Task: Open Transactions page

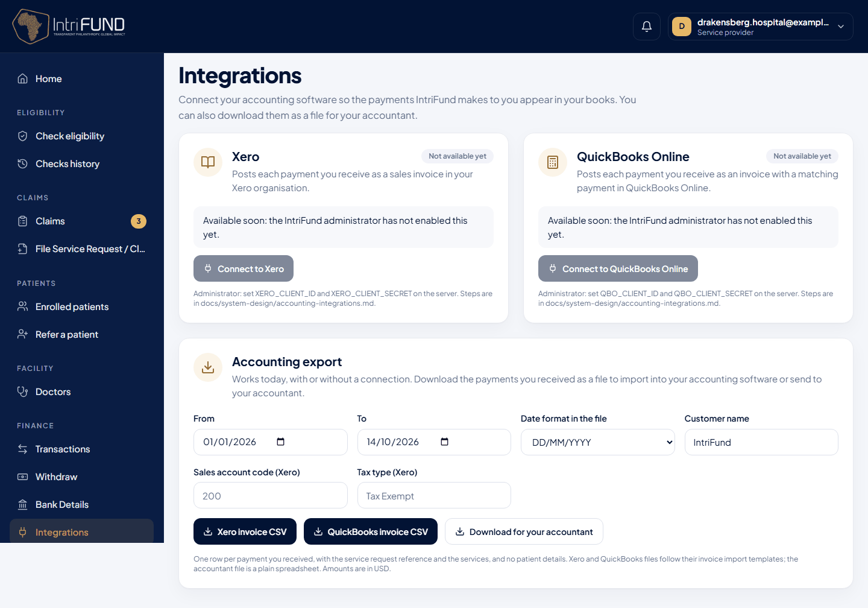Action: point(81,449)
